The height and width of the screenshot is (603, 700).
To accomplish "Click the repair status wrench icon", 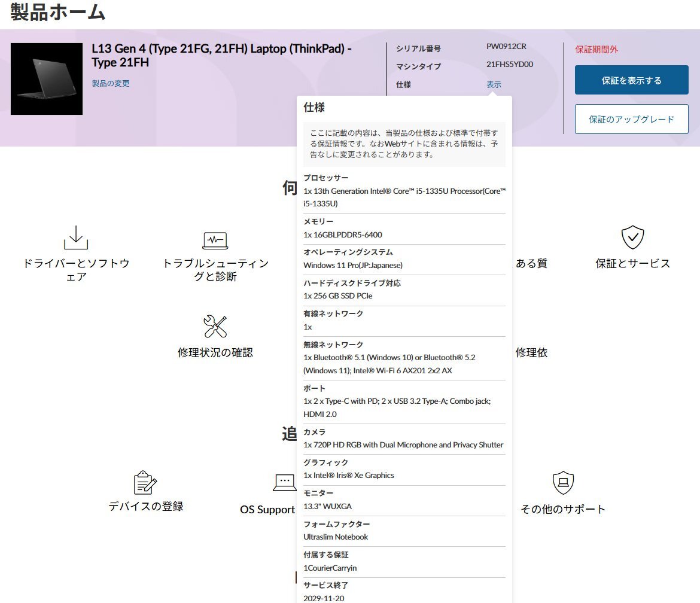I will coord(215,326).
